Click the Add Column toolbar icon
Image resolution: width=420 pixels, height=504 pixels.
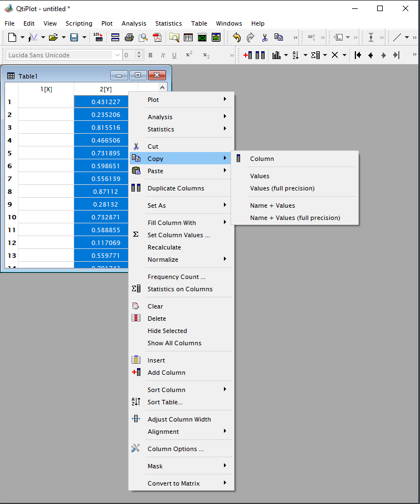(247, 55)
